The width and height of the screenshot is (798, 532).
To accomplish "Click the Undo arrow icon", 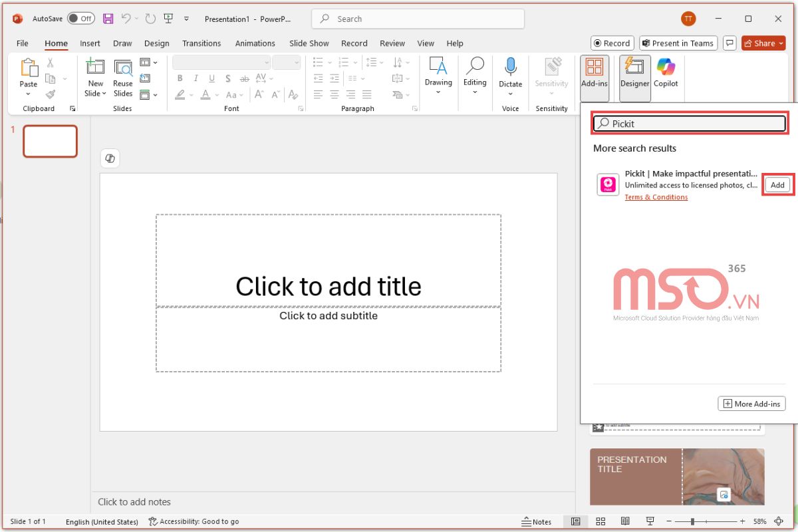I will pos(126,19).
